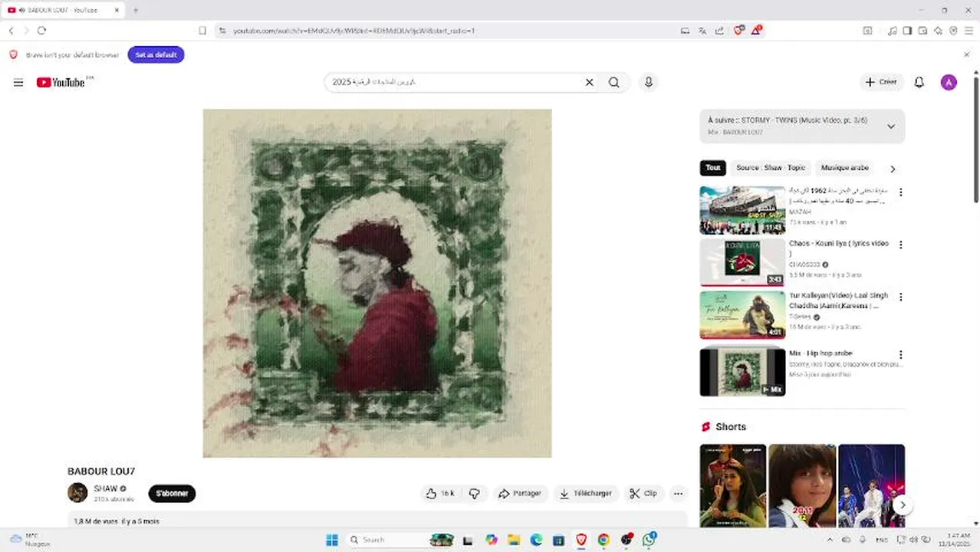Open the first Shorts video thumbnail

click(732, 486)
